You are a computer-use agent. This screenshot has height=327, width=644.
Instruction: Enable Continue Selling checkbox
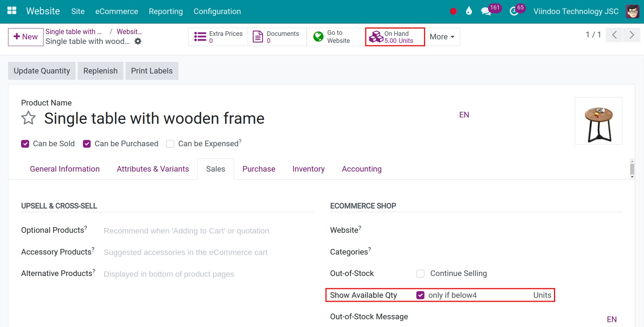coord(420,274)
